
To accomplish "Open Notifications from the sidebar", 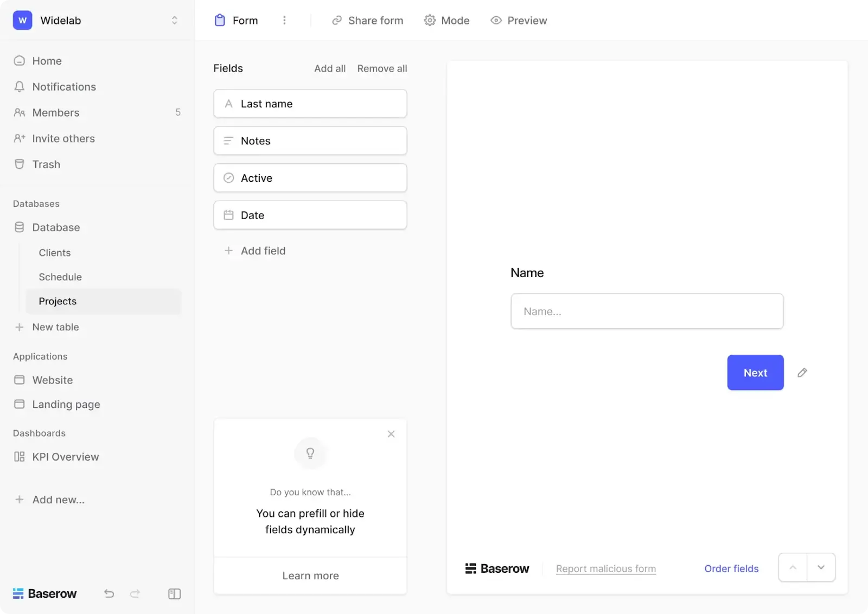I will pyautogui.click(x=63, y=87).
